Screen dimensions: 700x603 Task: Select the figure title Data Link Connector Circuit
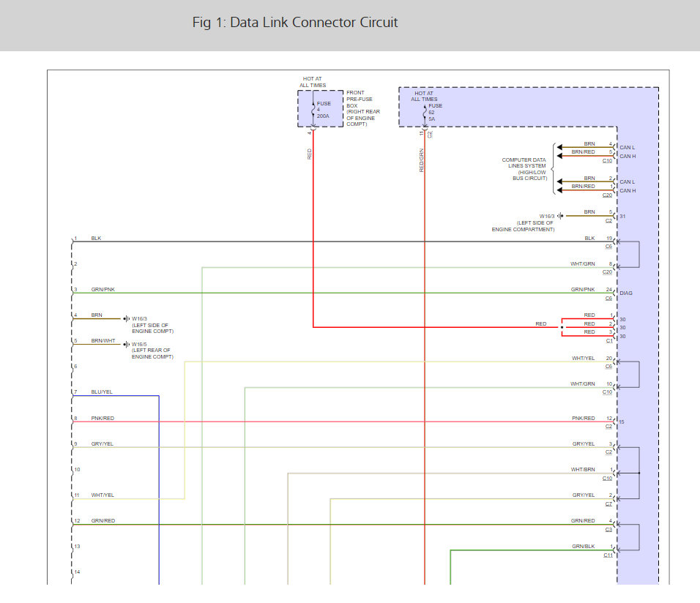[x=295, y=23]
